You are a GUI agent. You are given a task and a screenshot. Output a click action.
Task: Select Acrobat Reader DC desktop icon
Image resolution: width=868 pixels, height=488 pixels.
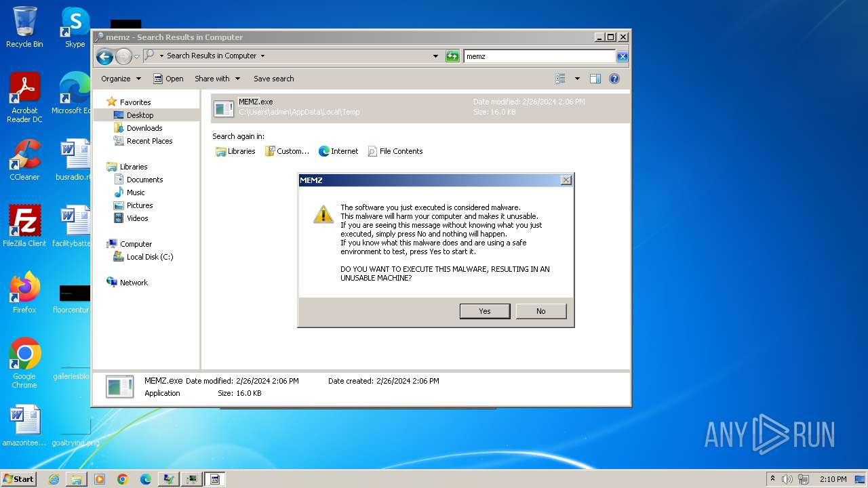24,98
